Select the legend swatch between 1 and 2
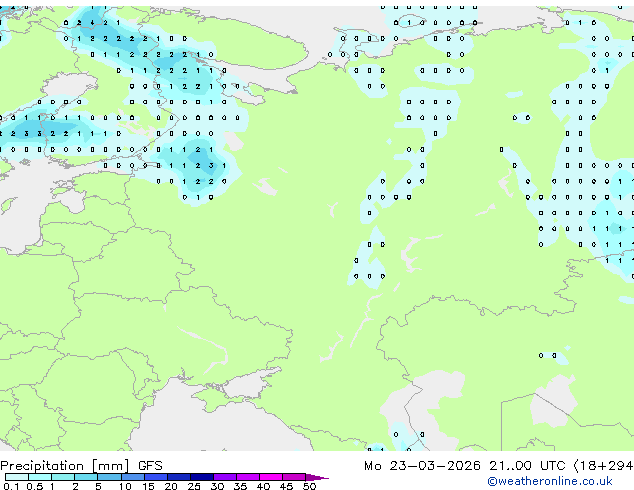This screenshot has width=634, height=490. click(x=63, y=477)
